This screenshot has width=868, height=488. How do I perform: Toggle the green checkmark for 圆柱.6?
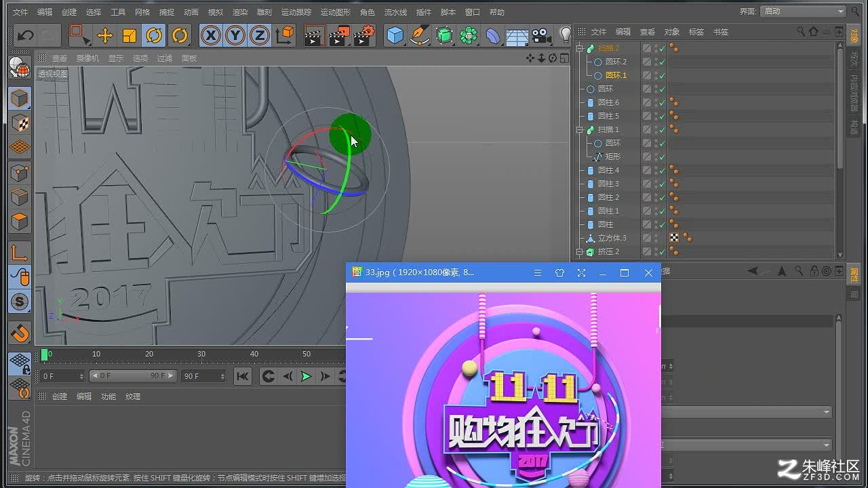pyautogui.click(x=663, y=102)
